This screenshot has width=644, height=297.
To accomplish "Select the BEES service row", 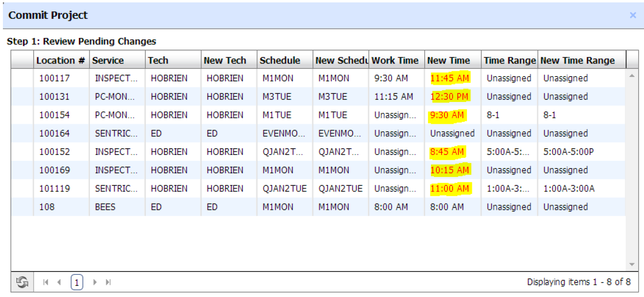I will 105,207.
